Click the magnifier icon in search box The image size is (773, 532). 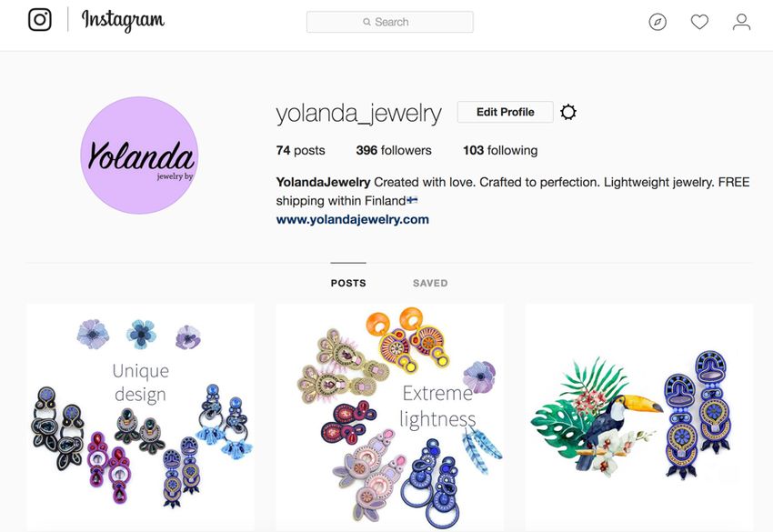[366, 22]
